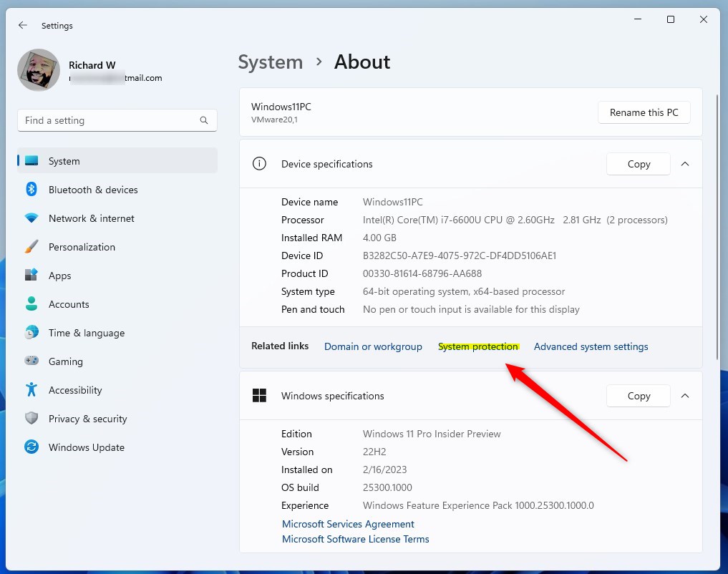Open Microsoft Services Agreement
Viewport: 728px width, 574px height.
coord(348,524)
